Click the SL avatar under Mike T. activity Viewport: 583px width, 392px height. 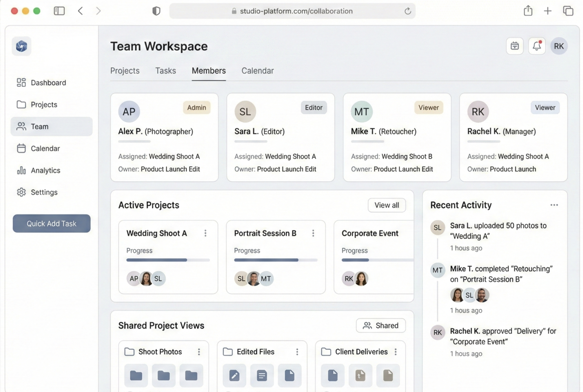pos(469,295)
